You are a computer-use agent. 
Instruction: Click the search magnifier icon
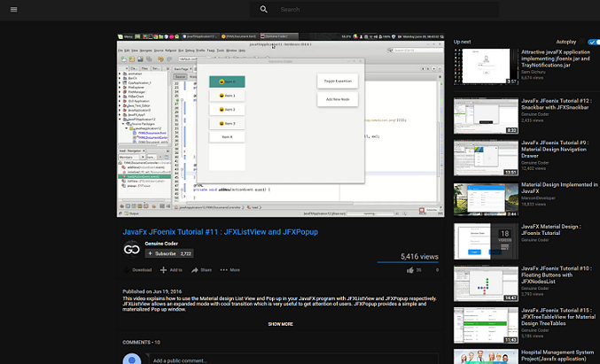[x=263, y=10]
